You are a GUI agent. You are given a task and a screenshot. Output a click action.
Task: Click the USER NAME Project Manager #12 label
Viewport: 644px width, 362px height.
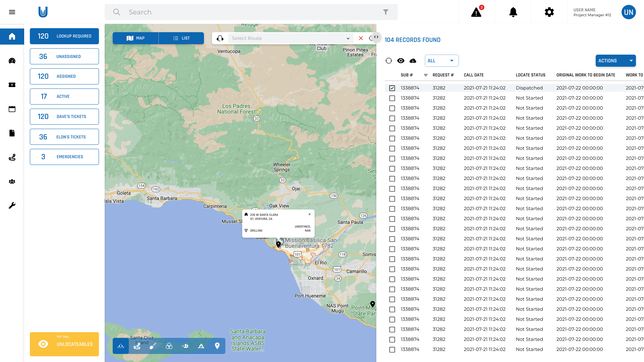[x=592, y=12]
